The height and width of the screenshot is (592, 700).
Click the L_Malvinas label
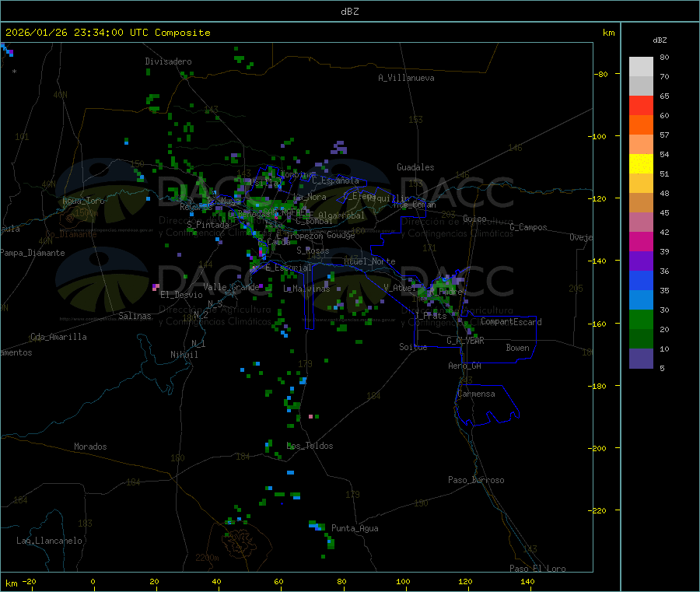tap(306, 289)
